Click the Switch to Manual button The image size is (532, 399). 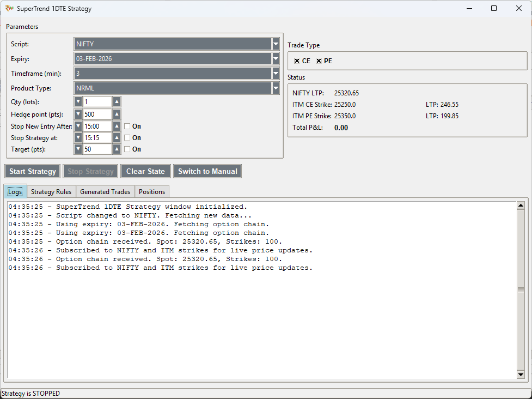[207, 171]
